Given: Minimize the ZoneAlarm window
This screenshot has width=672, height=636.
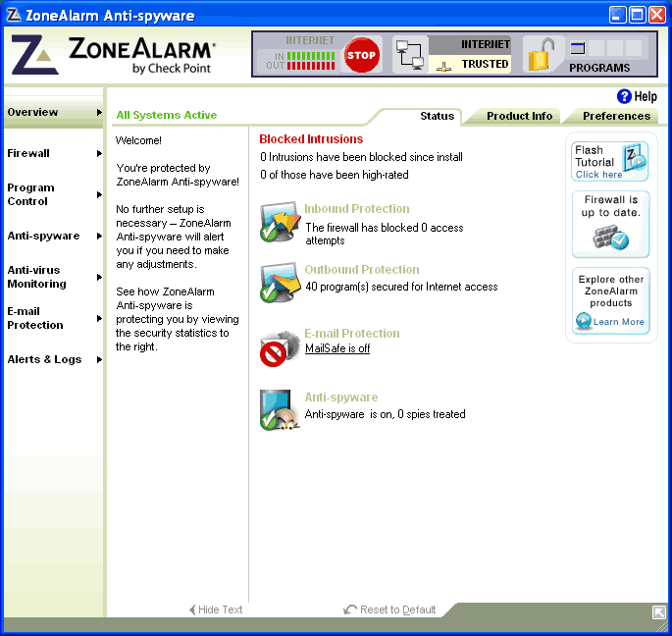Looking at the screenshot, I should point(617,15).
